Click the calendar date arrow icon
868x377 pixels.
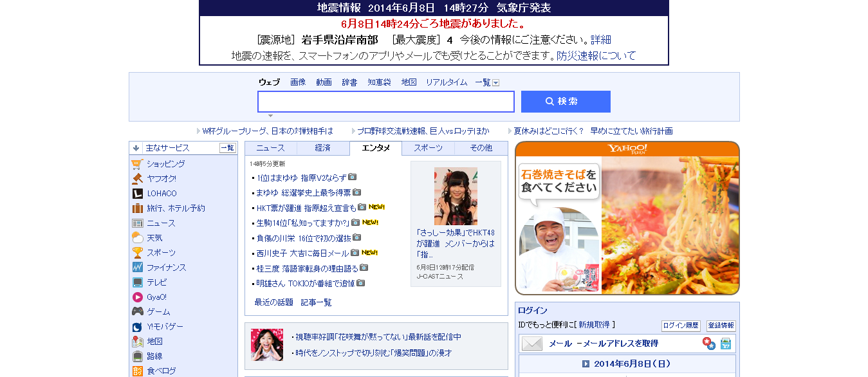(x=586, y=364)
